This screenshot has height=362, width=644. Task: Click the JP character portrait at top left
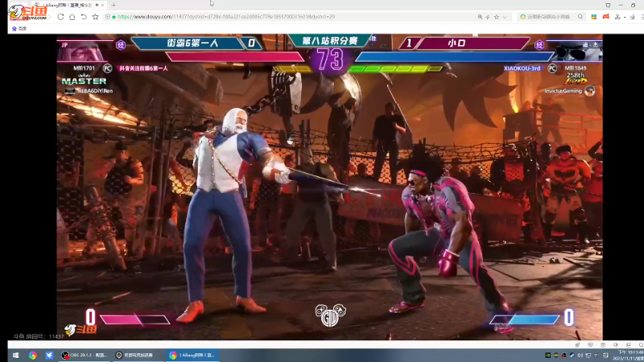point(86,51)
